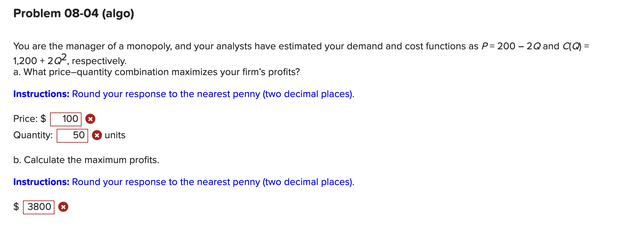Screen dimensions: 644x230
Task: Click the bold Instructions label under part b
Action: pos(41,182)
